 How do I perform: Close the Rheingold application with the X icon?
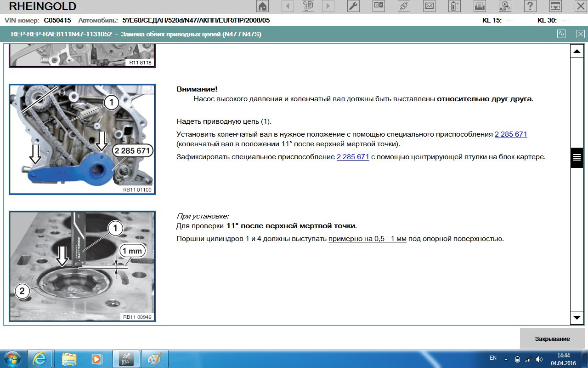(x=580, y=6)
